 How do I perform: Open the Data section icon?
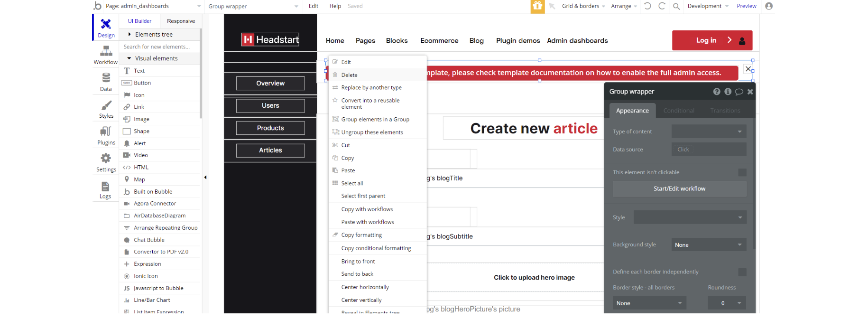coord(106,82)
